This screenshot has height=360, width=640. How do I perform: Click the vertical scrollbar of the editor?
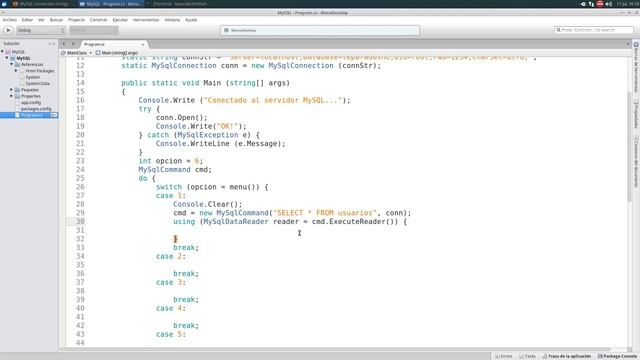click(x=629, y=147)
